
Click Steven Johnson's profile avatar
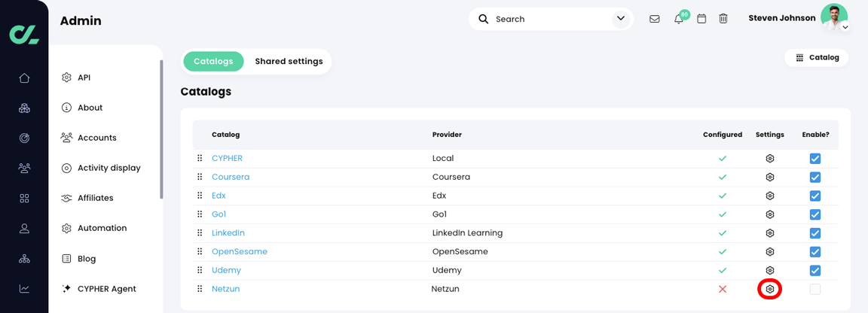click(x=833, y=17)
